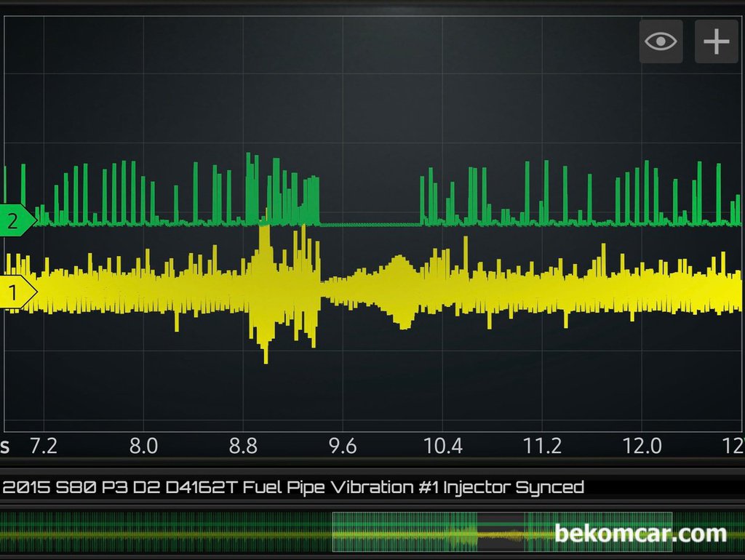Select the green channel 2 marker
The image size is (745, 560).
16,221
